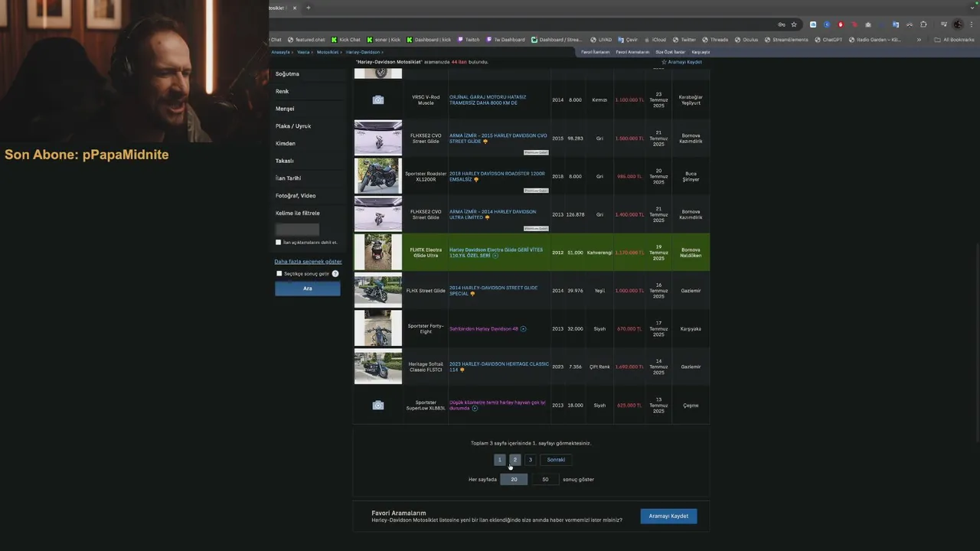The width and height of the screenshot is (980, 551).
Task: Open the 2023 Harley-Davidson Heritage Classic 114 listing
Action: tap(499, 367)
